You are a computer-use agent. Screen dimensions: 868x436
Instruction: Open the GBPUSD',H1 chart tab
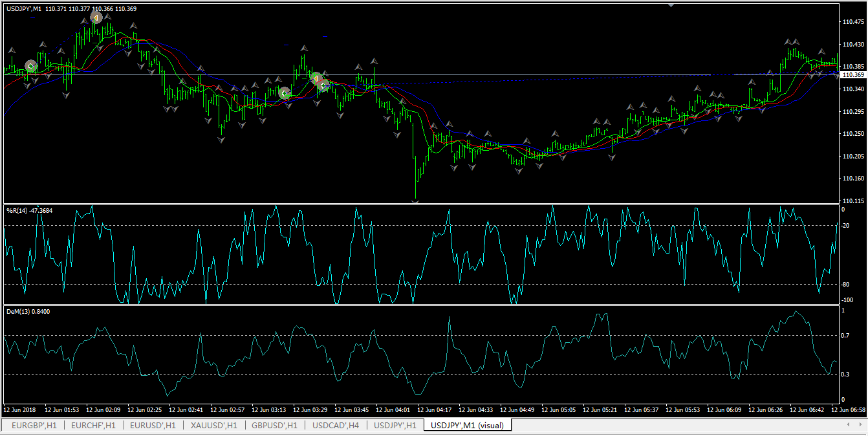(x=274, y=425)
